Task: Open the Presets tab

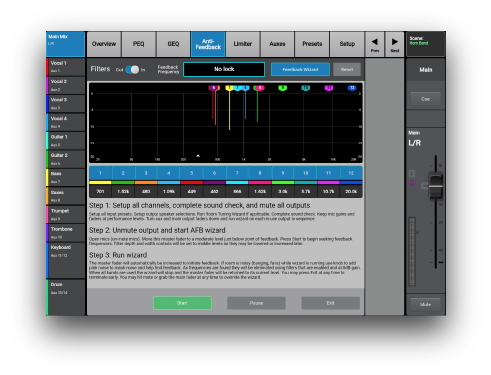Action: tap(312, 44)
